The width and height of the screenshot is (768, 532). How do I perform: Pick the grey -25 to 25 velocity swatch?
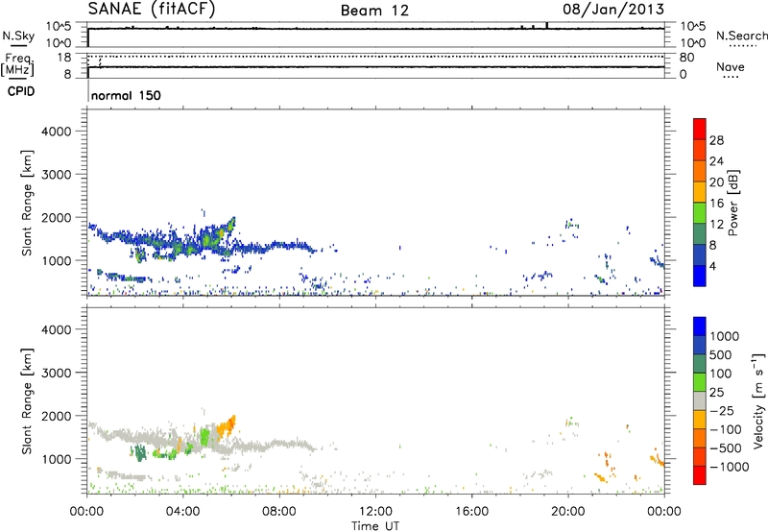(x=700, y=400)
